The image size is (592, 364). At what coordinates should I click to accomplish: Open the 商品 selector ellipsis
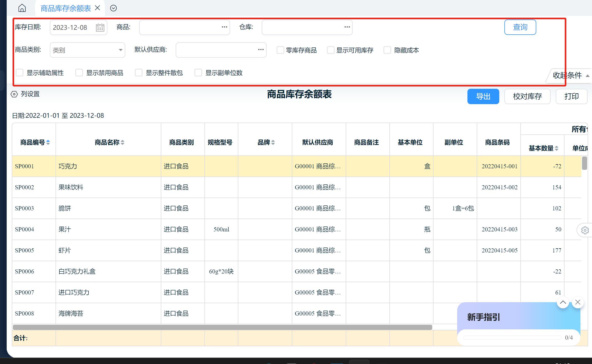coord(224,27)
